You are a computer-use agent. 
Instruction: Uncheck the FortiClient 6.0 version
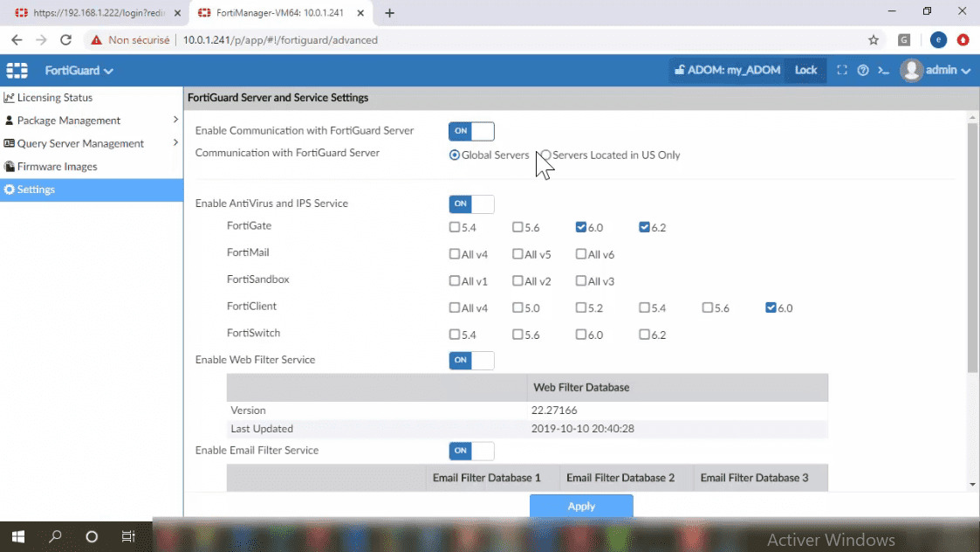click(x=770, y=307)
